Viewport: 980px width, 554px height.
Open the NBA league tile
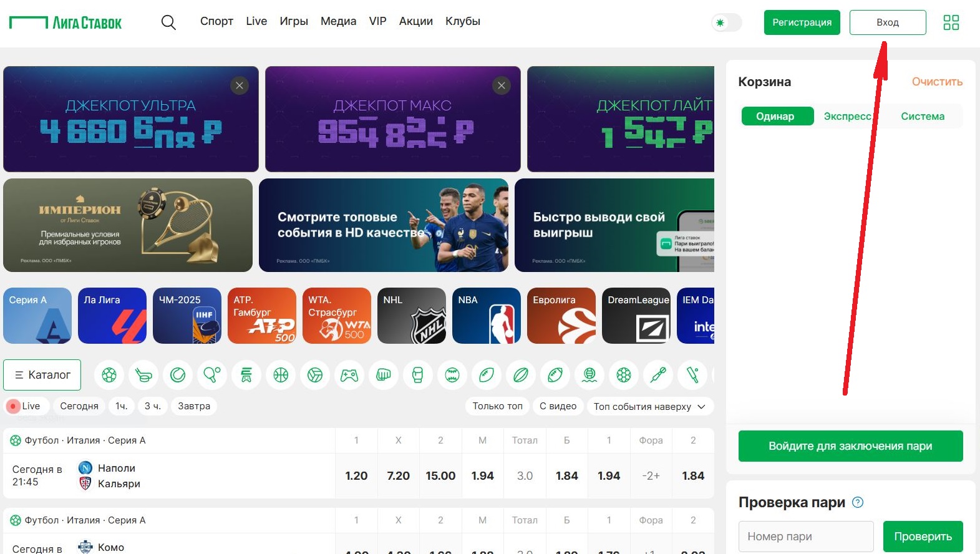click(487, 316)
